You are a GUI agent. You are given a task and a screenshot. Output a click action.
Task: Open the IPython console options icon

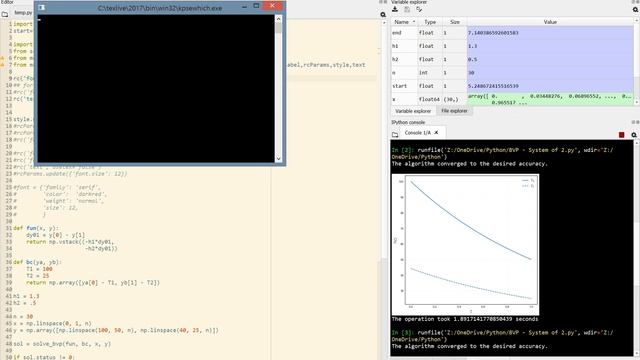click(x=634, y=135)
